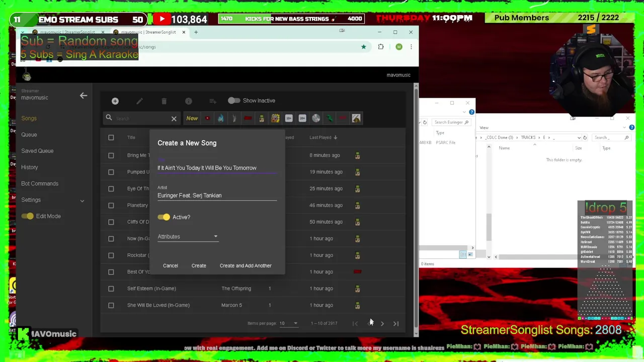
Task: Click the song title input field
Action: pos(217,168)
